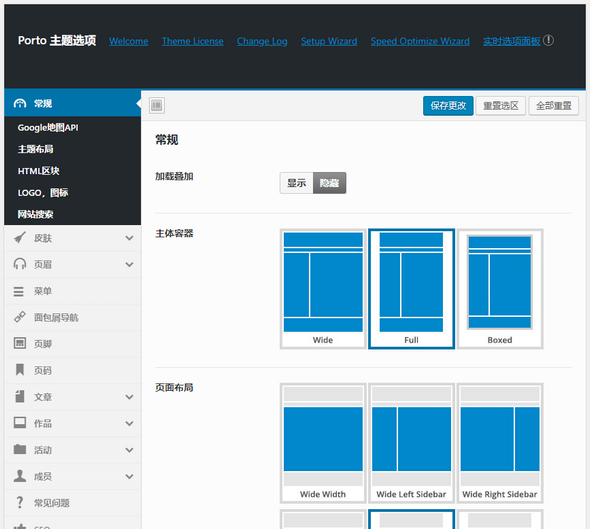The width and height of the screenshot is (590, 529).
Task: Click the 页脚 footer icon
Action: pyautogui.click(x=20, y=344)
